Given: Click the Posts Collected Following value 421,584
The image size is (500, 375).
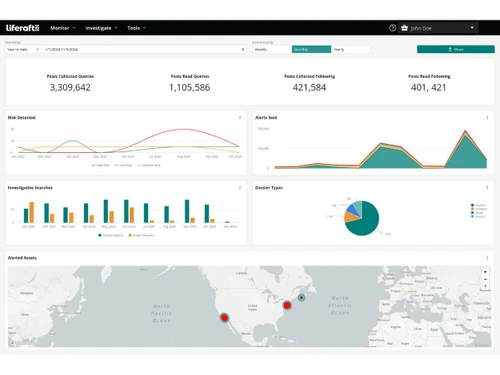Looking at the screenshot, I should [309, 88].
